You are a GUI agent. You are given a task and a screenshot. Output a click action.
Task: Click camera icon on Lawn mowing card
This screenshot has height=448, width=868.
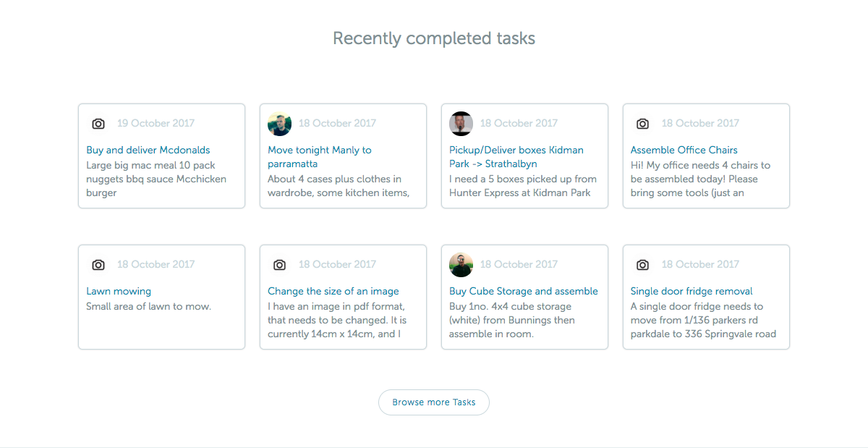click(98, 265)
